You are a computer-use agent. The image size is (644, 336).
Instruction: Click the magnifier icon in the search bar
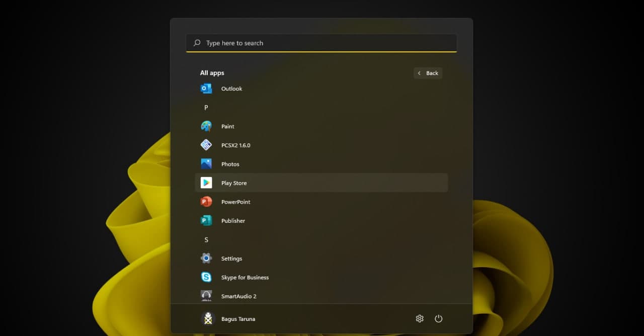click(x=197, y=43)
